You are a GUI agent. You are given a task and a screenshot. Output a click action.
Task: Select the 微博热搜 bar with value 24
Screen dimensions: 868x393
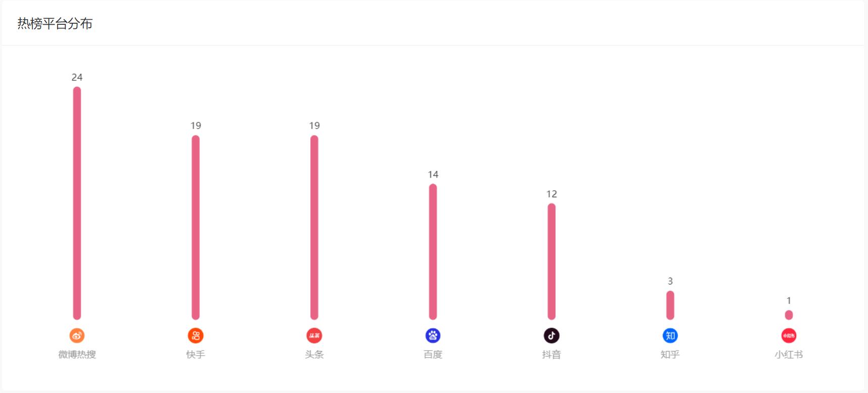[77, 203]
